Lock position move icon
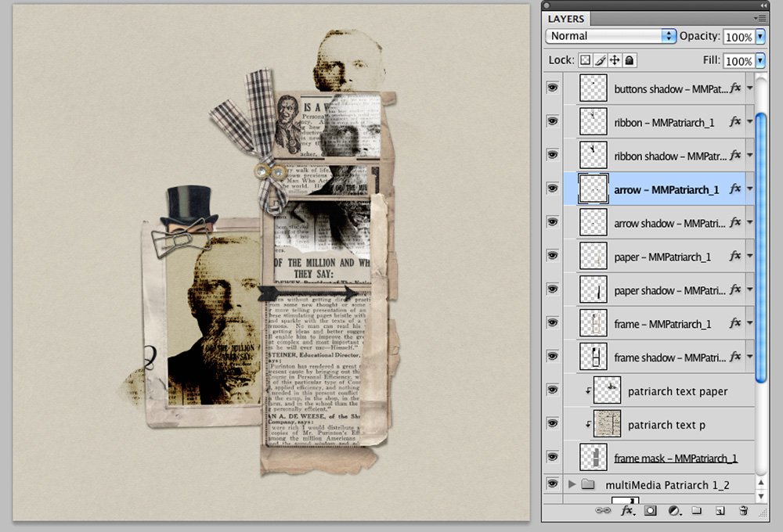Screen dimensions: 783x532 [x=615, y=60]
